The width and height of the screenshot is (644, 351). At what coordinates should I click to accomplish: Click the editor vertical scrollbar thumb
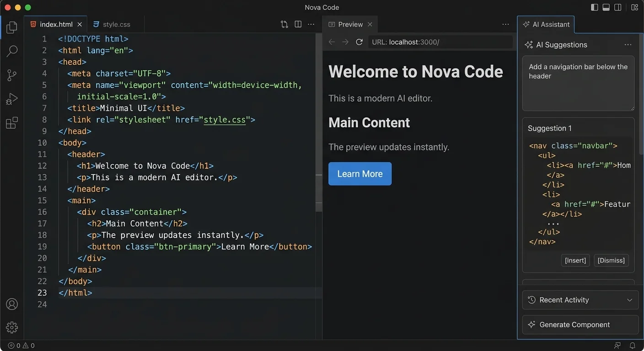[x=319, y=122]
